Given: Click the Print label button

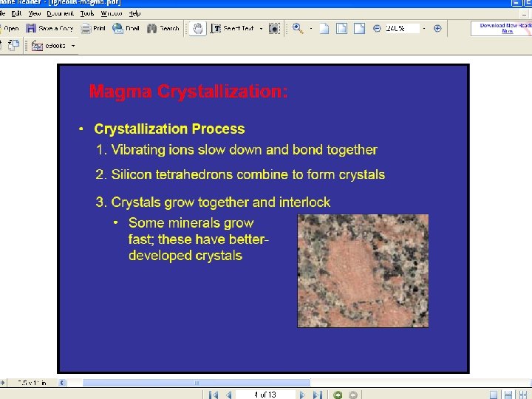Looking at the screenshot, I should 99,29.
